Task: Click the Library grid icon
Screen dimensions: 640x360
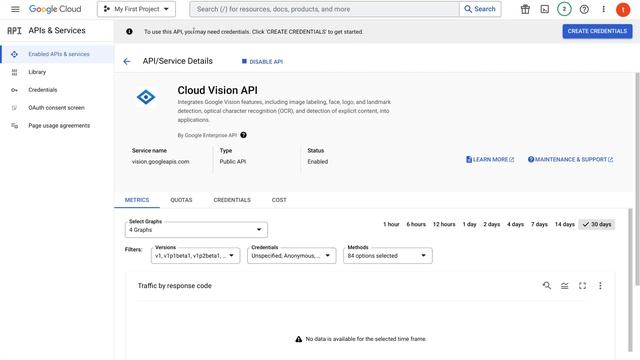Action: (14, 72)
